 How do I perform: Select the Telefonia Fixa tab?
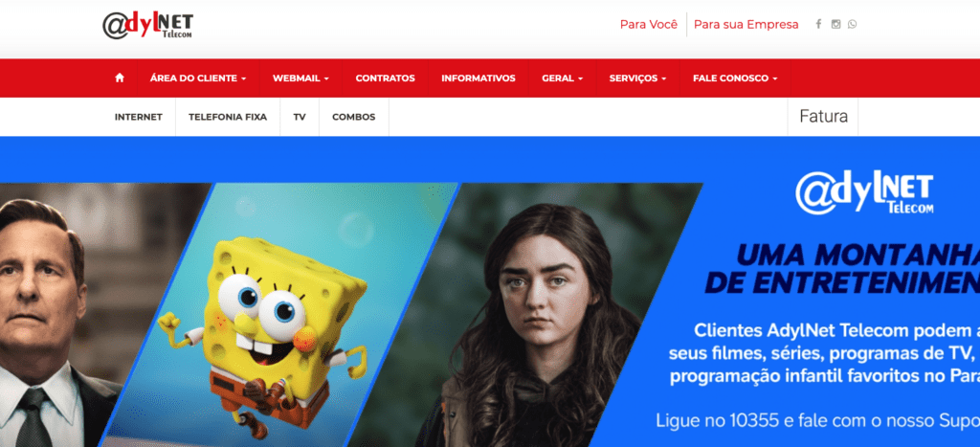[x=228, y=117]
